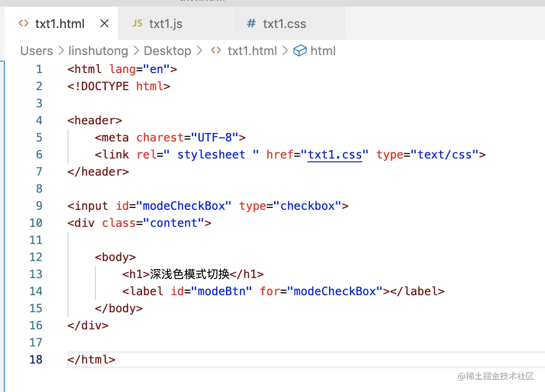Click the html symbol cube icon in breadcrumb

[x=300, y=51]
